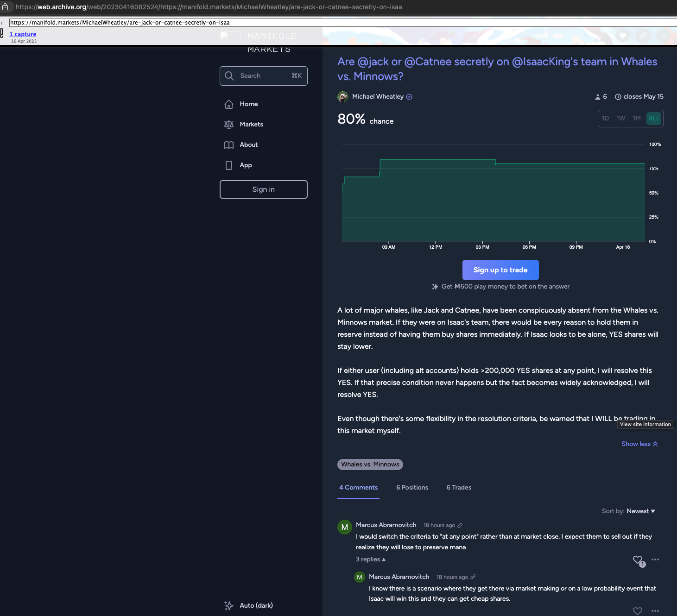Toggle the Auto (dark) theme setting
677x616 pixels.
tap(256, 605)
